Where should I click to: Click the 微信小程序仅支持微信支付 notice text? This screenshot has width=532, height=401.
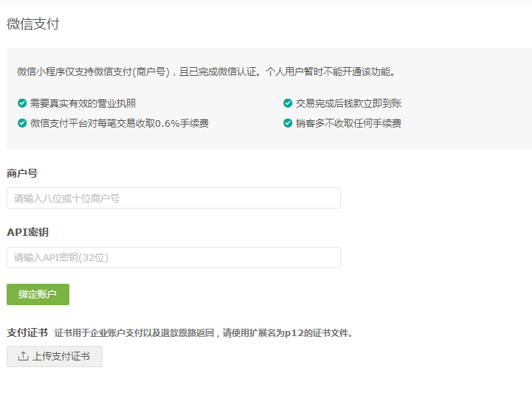206,72
